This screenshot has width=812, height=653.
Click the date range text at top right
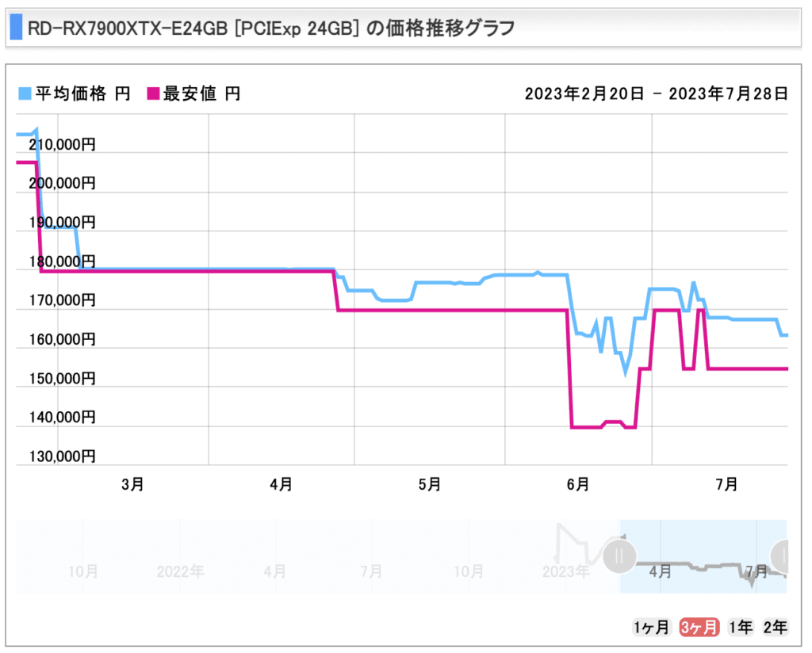pos(656,94)
